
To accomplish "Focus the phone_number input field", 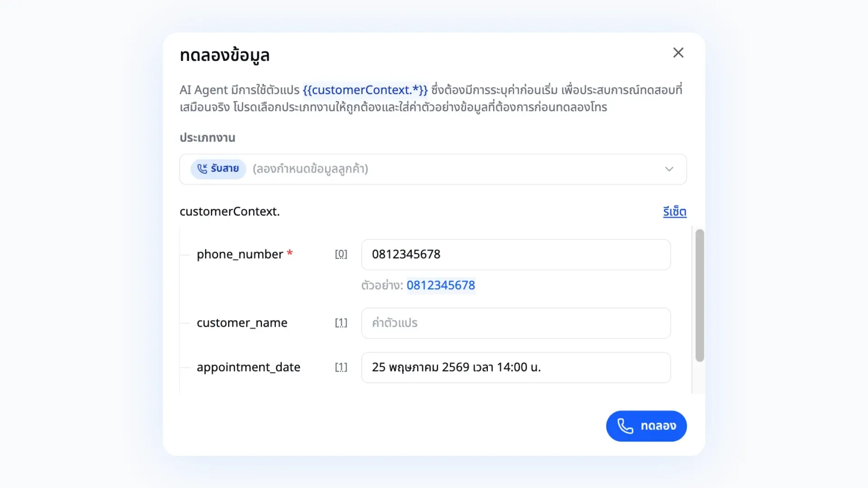I will 516,254.
